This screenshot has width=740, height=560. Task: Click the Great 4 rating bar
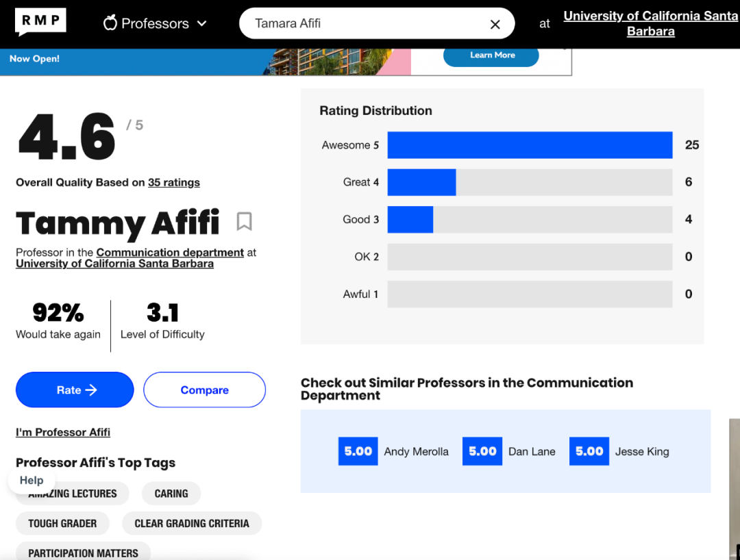click(530, 182)
